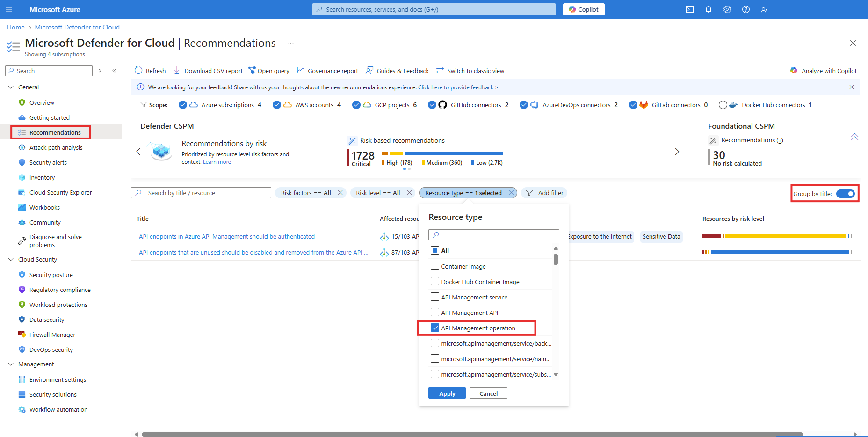Click the Refresh toolbar icon

(x=138, y=71)
